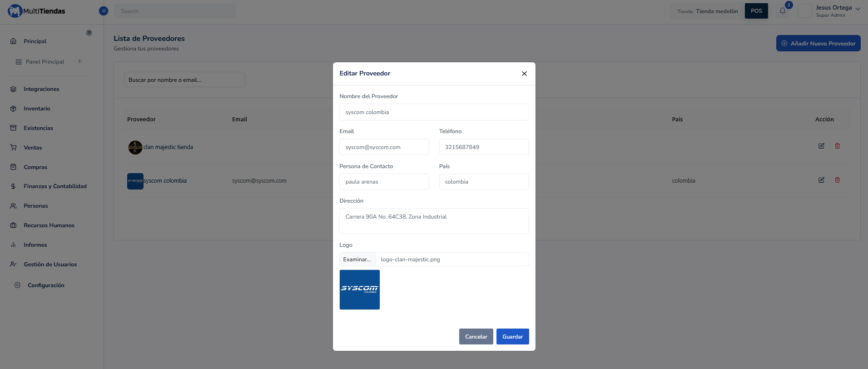This screenshot has width=868, height=369.
Task: Click the Informes chart icon
Action: click(x=13, y=245)
